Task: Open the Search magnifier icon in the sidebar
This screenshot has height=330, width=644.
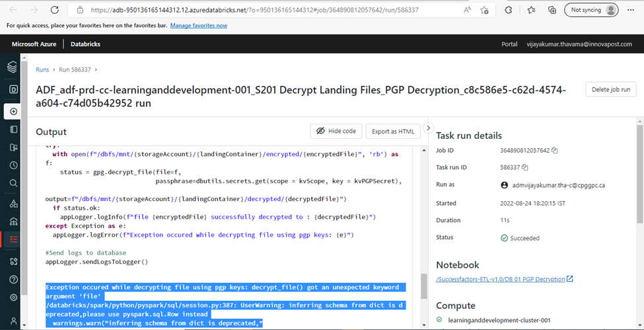Action: point(13,183)
